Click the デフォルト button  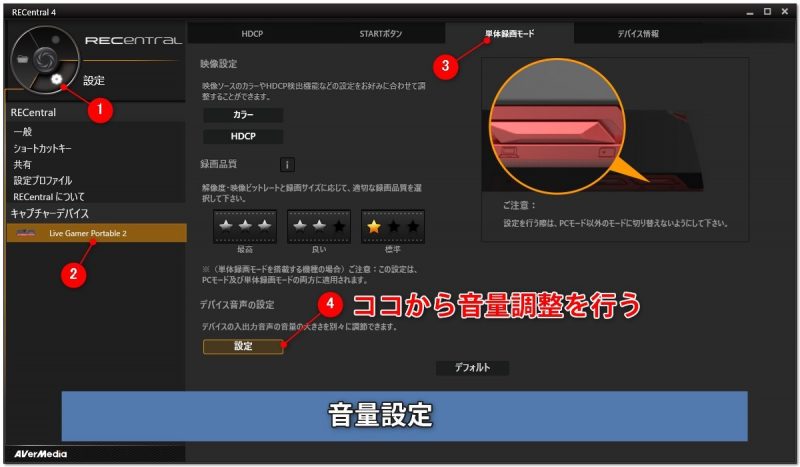[472, 367]
